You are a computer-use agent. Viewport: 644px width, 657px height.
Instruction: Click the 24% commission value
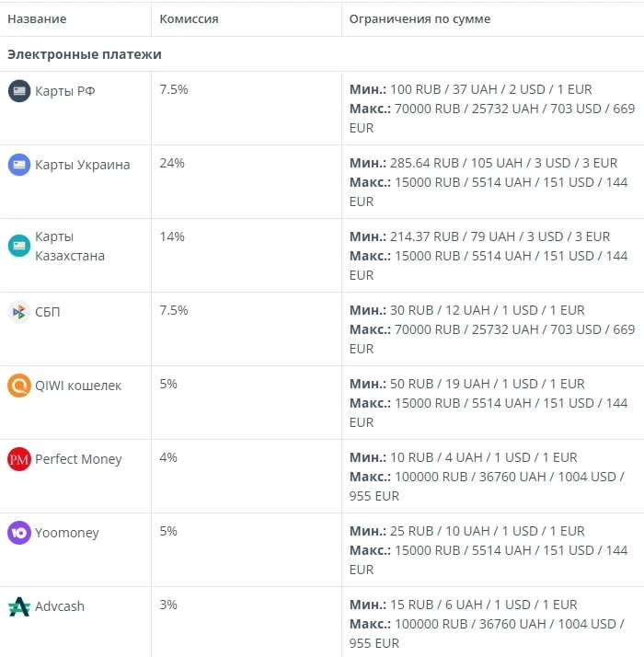172,163
